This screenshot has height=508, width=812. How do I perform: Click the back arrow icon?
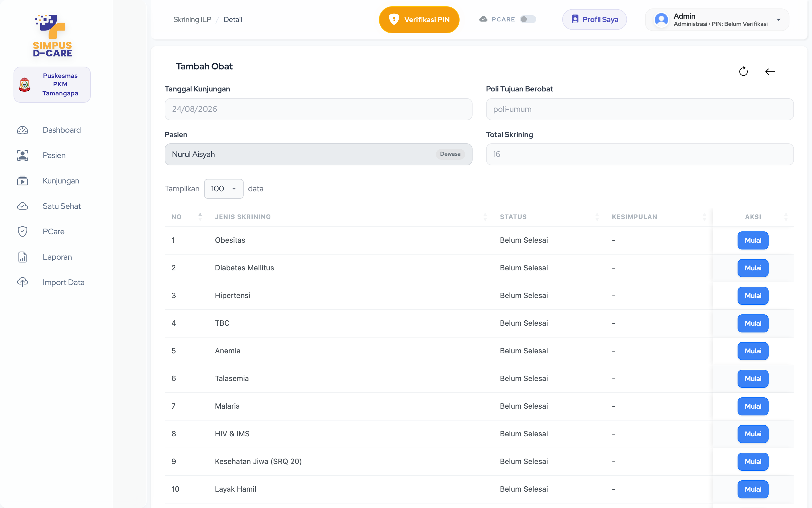pos(770,72)
